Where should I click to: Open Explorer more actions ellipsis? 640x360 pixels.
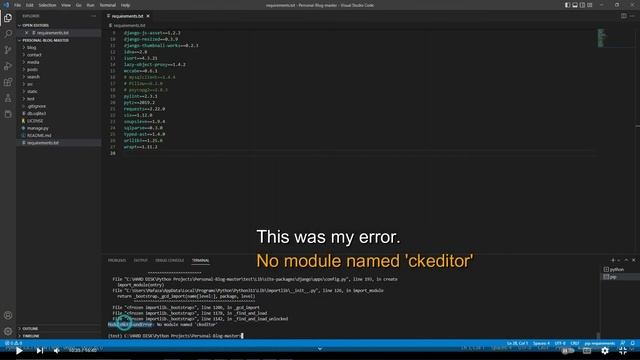[x=93, y=16]
